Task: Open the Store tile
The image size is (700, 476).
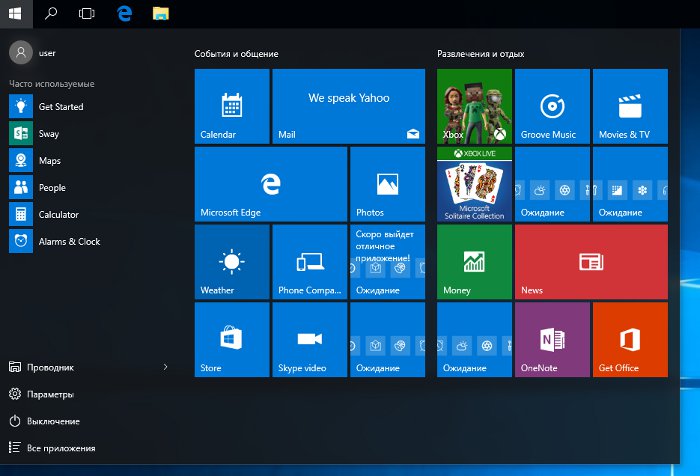Action: (232, 339)
